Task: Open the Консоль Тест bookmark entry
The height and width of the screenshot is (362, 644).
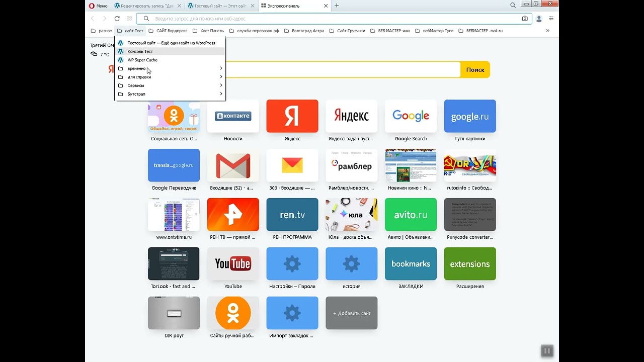Action: (x=170, y=51)
